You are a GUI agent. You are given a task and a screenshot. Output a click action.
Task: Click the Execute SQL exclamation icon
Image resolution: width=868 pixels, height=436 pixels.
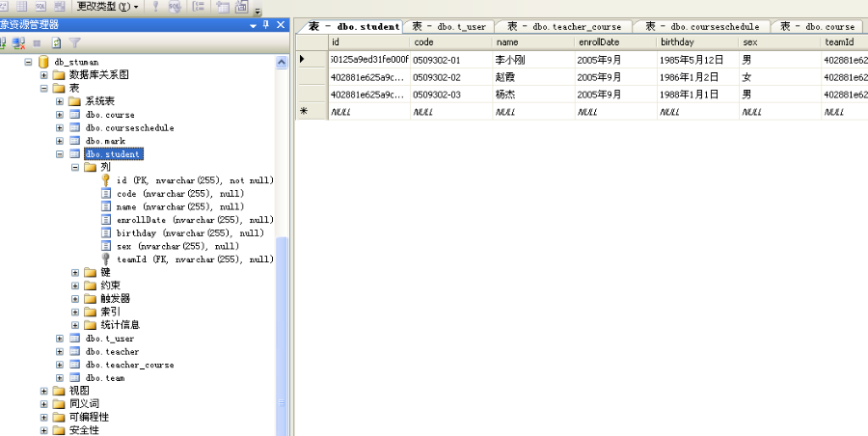[x=155, y=7]
